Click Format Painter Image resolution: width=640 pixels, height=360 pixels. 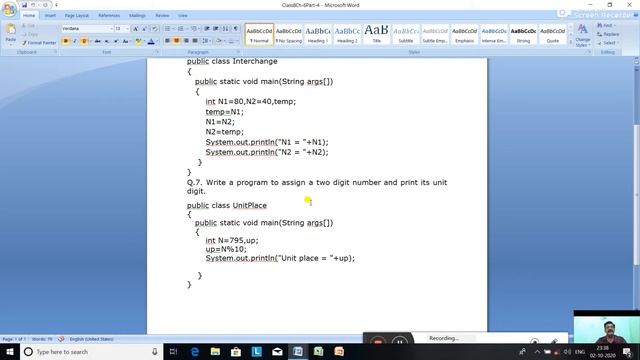point(39,42)
